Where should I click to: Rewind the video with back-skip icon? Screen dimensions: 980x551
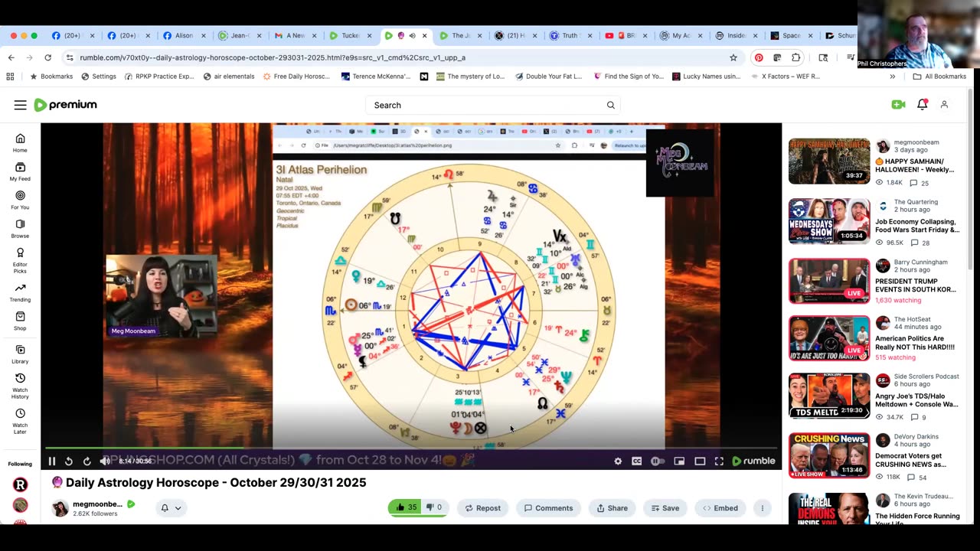coord(69,461)
